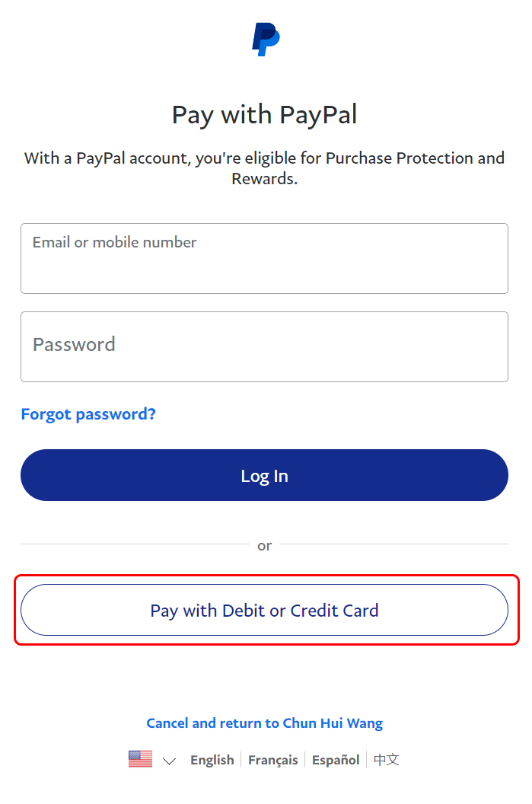
Task: Click the US flag icon
Action: pyautogui.click(x=140, y=759)
